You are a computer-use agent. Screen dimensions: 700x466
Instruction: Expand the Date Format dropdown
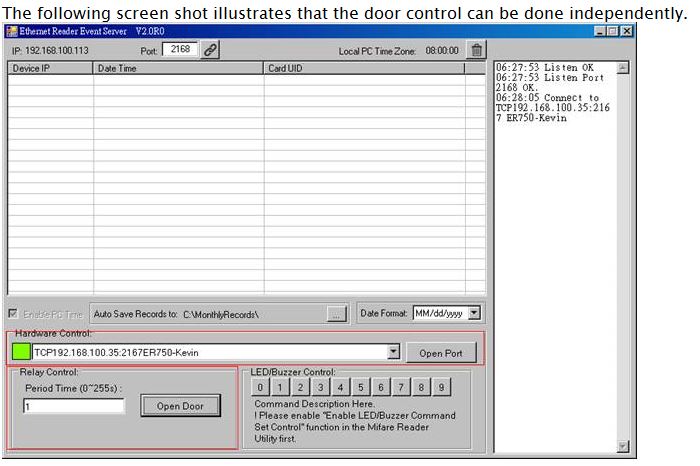coord(474,313)
